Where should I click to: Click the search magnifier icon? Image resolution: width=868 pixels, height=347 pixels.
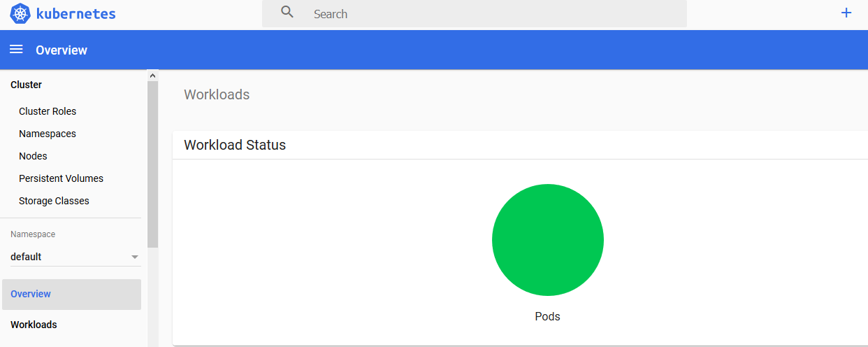(x=287, y=12)
